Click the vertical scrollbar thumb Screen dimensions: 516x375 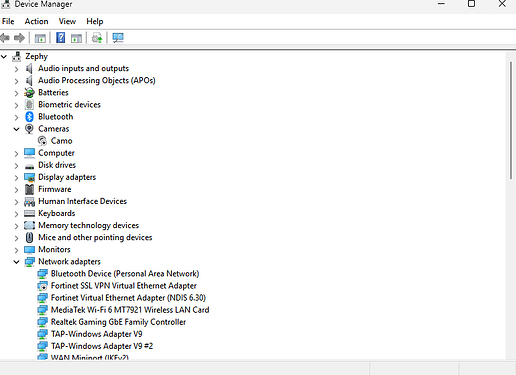coord(511,121)
